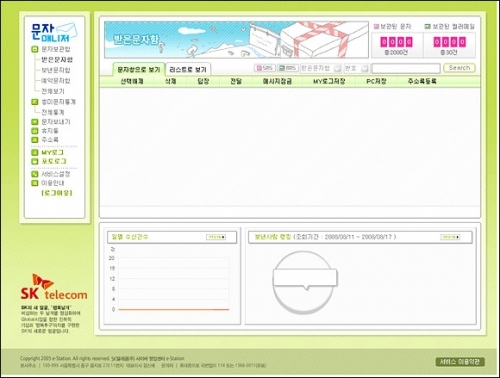This screenshot has height=378, width=500.
Task: Click the pink 보관된 문자 counter
Action: pos(397,42)
